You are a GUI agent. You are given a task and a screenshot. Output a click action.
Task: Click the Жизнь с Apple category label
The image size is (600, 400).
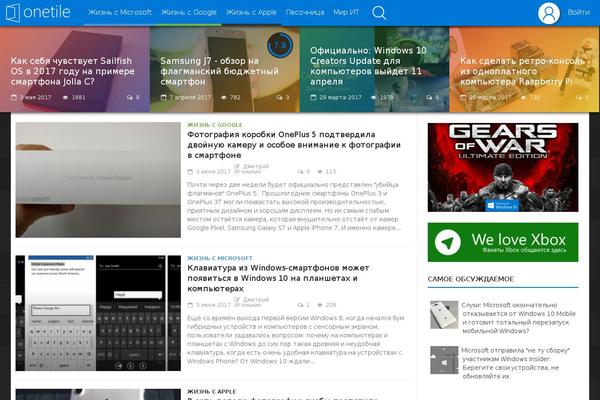coord(212,391)
